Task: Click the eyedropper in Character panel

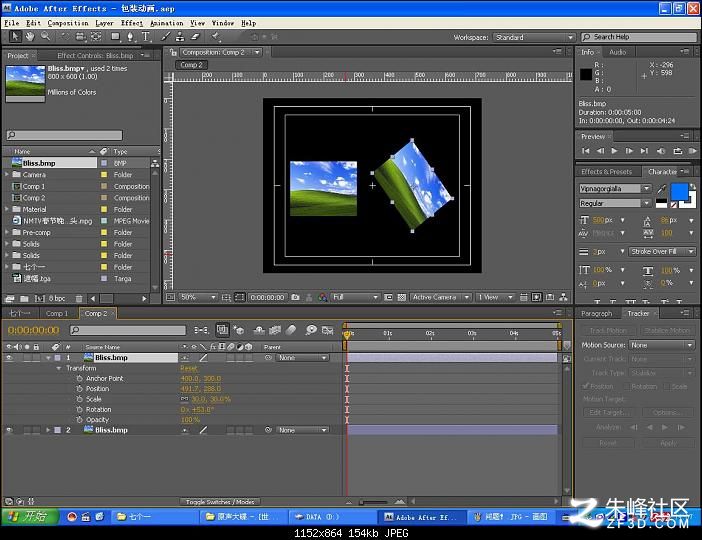Action: [661, 189]
